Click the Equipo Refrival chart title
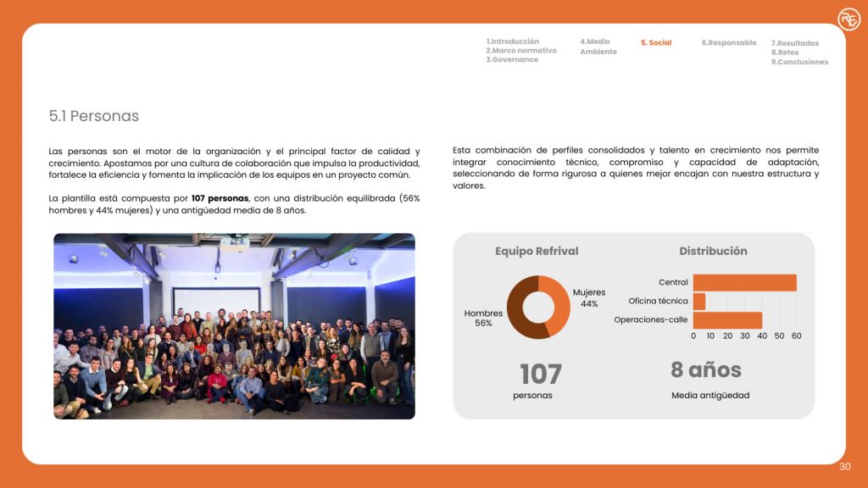Viewport: 868px width, 488px height. click(x=537, y=251)
